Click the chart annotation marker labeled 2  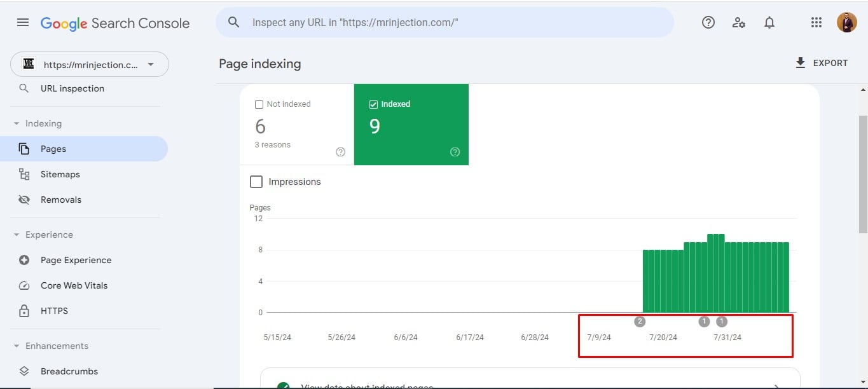tap(640, 322)
